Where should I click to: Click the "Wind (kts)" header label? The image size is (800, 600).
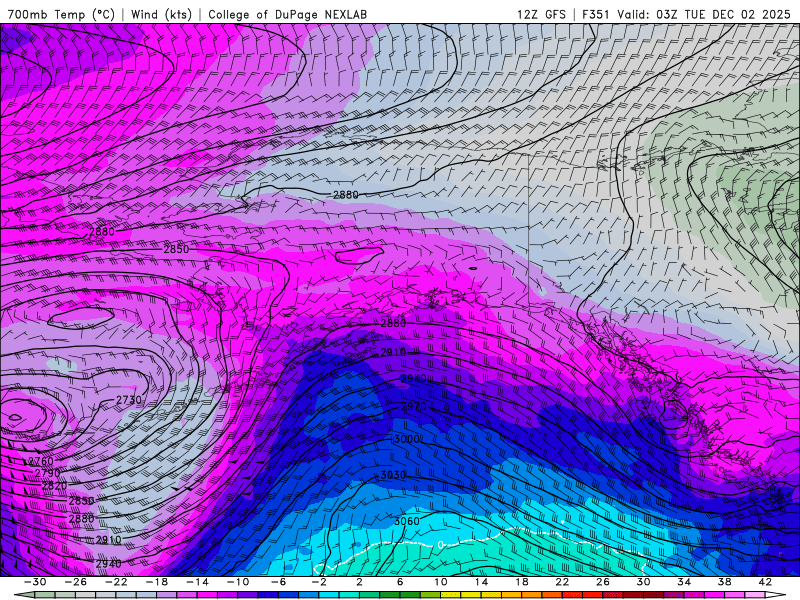(x=161, y=14)
